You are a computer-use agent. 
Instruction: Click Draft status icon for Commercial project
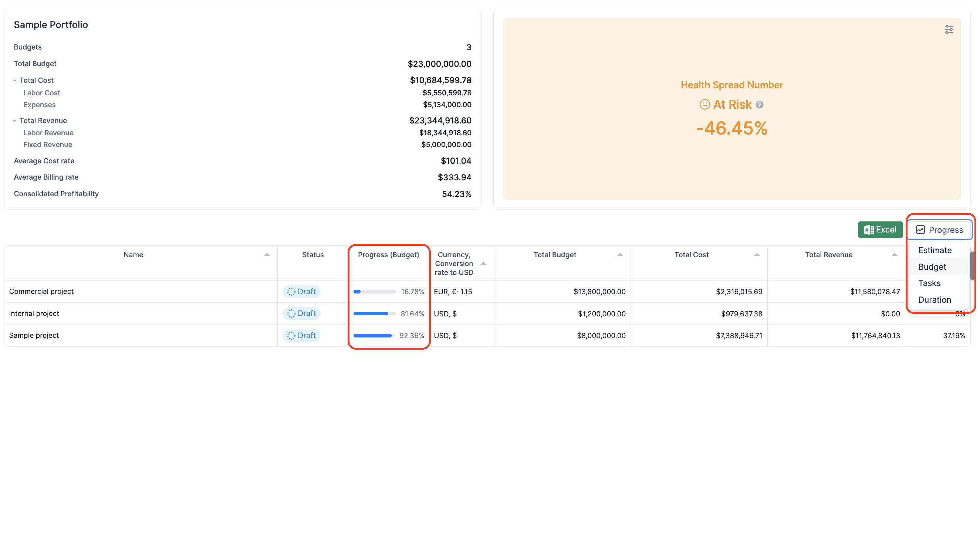291,292
